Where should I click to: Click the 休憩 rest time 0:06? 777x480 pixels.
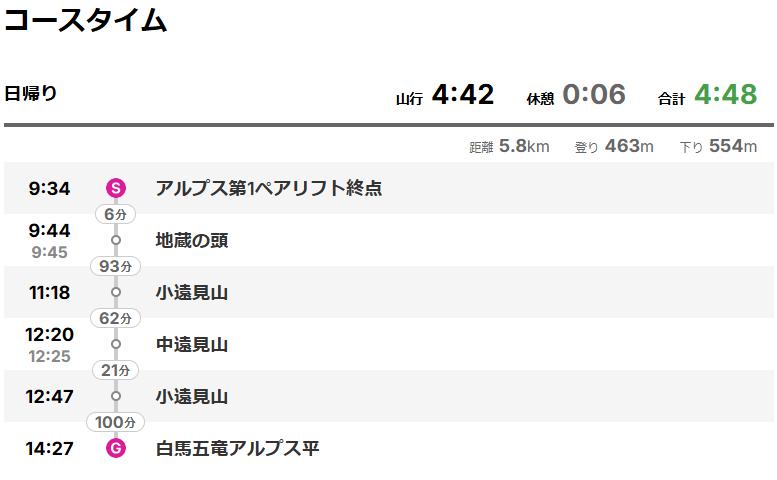pyautogui.click(x=594, y=94)
